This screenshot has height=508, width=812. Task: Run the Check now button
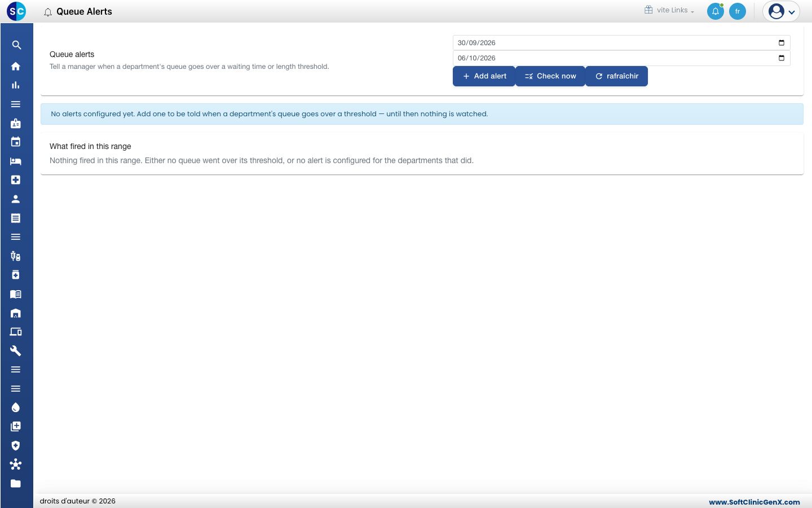tap(550, 76)
